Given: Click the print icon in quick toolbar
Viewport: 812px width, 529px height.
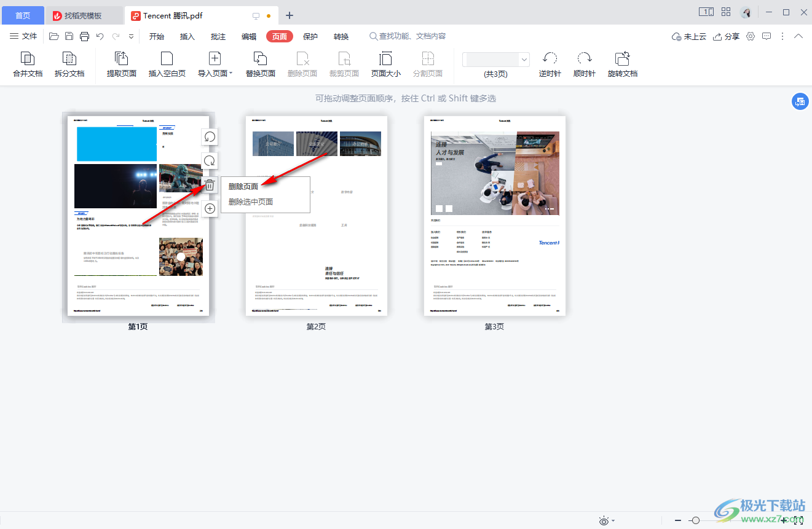Looking at the screenshot, I should click(x=84, y=36).
